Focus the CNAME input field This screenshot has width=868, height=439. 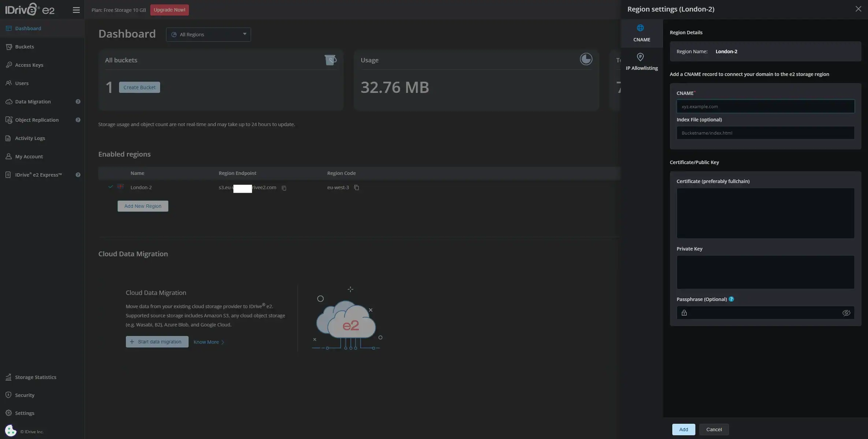[765, 106]
